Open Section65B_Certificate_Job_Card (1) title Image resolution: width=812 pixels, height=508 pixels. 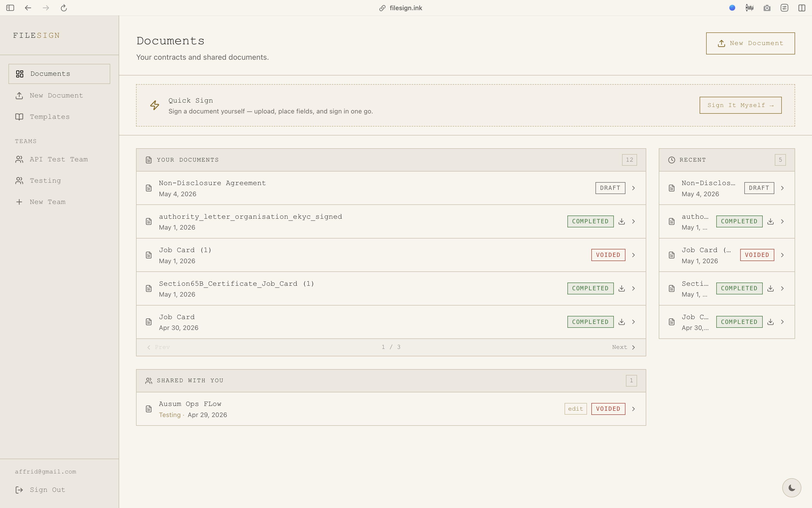[236, 284]
